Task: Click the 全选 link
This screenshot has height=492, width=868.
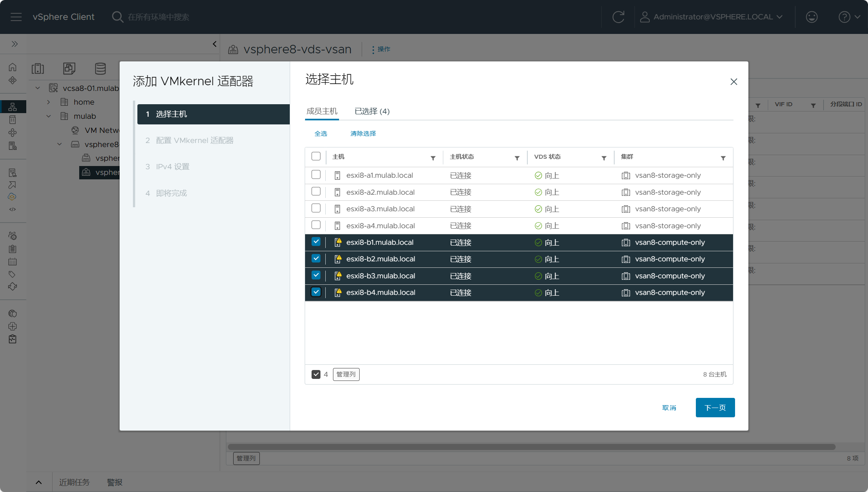Action: (x=321, y=133)
